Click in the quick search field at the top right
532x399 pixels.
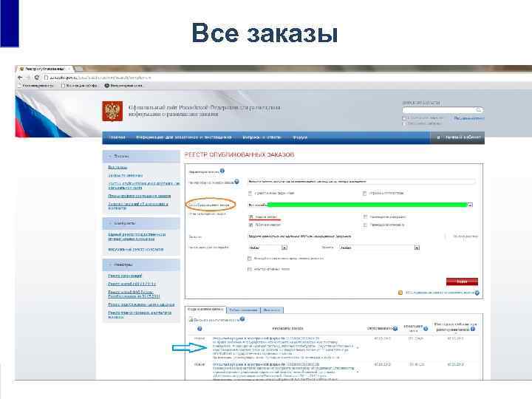442,110
